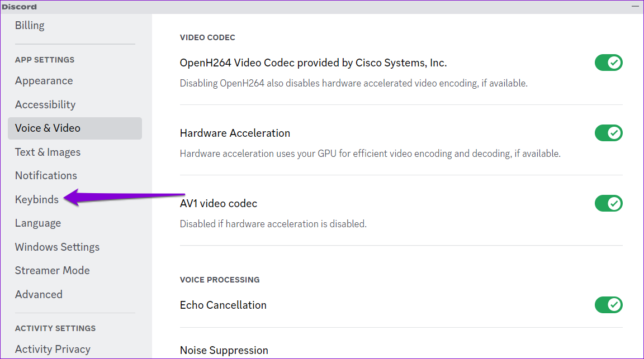Screen dimensions: 644x359
Task: Turn off Hardware Acceleration
Action: [x=608, y=133]
